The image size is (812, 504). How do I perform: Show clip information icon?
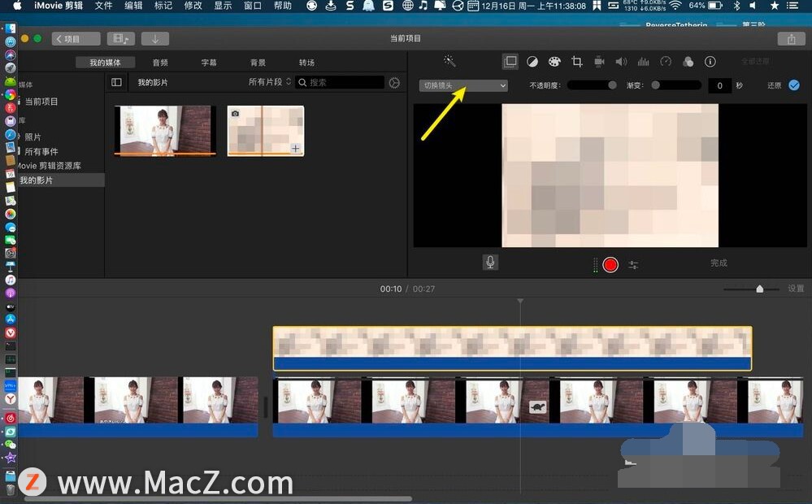[710, 62]
